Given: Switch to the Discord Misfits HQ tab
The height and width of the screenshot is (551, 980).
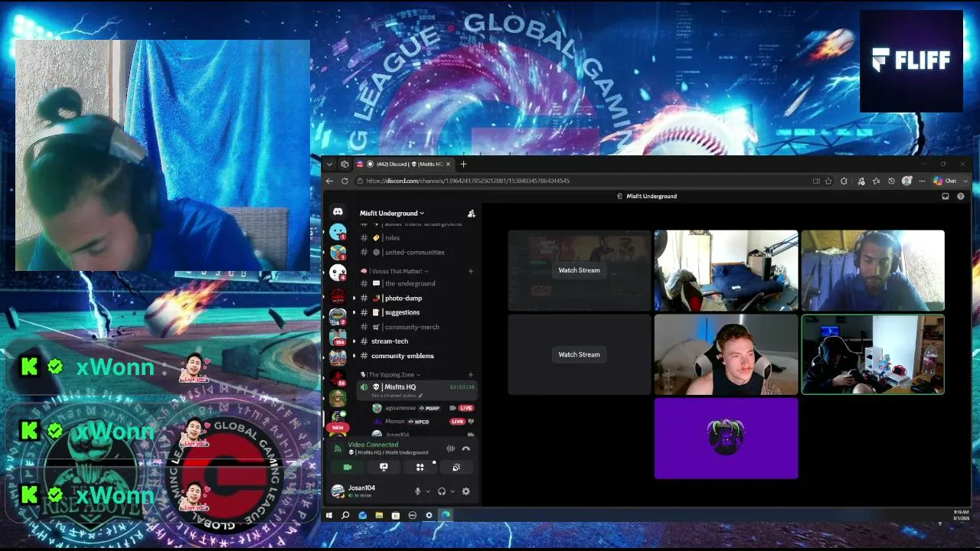Looking at the screenshot, I should pos(404,165).
